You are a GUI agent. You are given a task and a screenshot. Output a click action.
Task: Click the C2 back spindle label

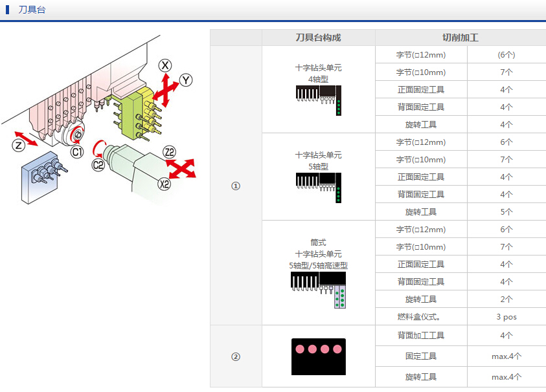coord(98,165)
